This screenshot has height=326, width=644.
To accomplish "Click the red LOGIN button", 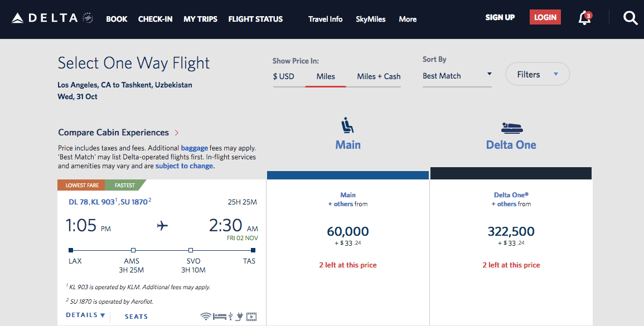I will pos(545,17).
